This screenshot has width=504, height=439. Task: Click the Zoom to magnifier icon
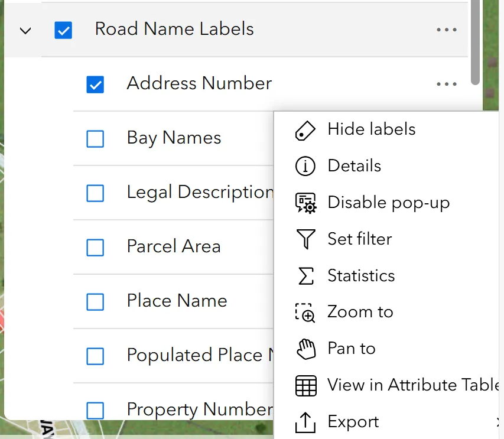point(305,312)
